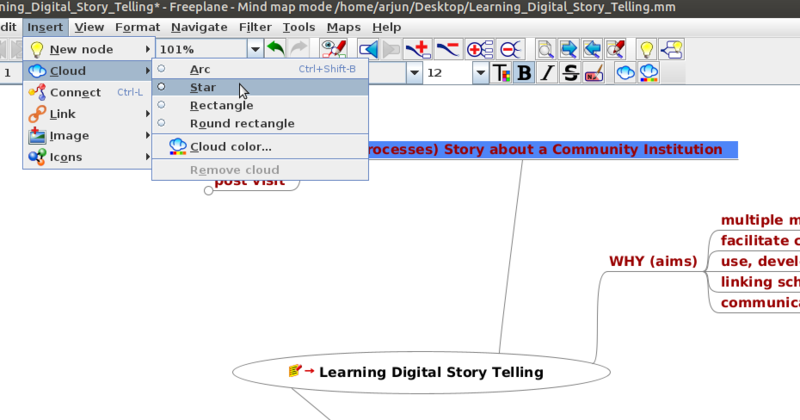
Task: Click the red link arrow on root node
Action: tap(309, 371)
